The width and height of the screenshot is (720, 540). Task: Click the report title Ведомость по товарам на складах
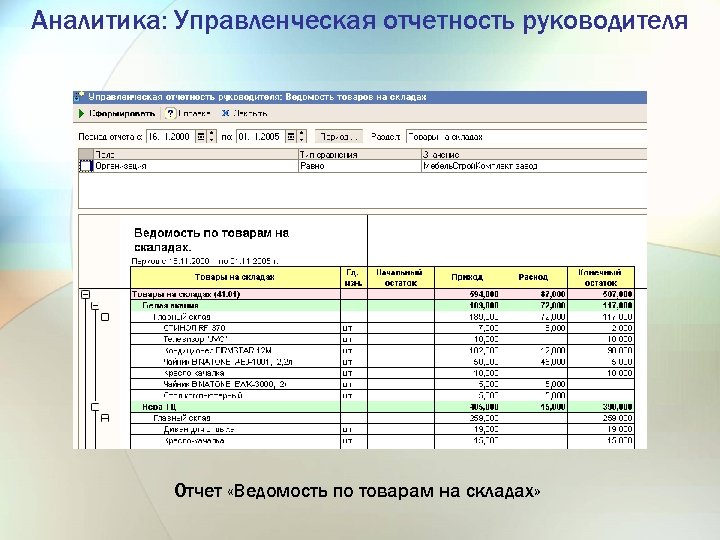click(211, 240)
